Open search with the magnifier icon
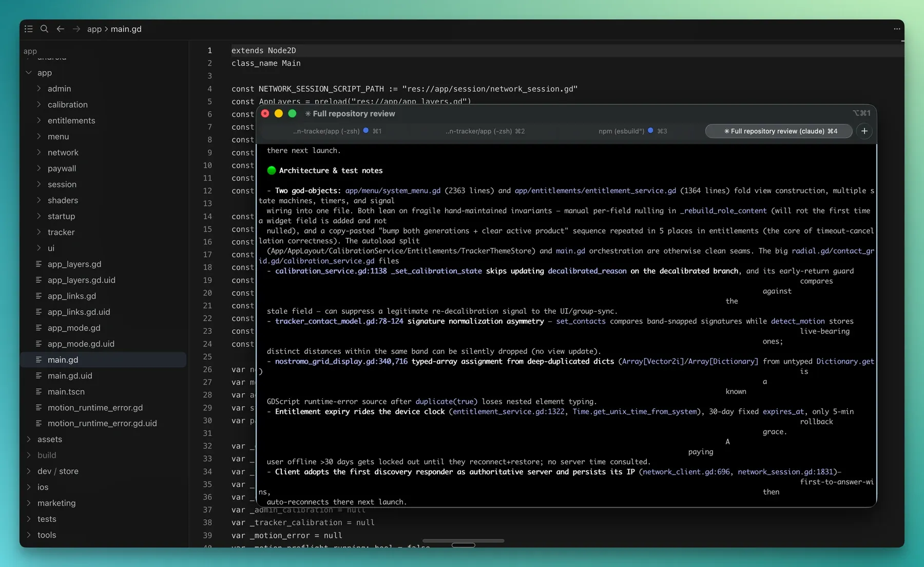Viewport: 924px width, 567px height. coord(45,29)
